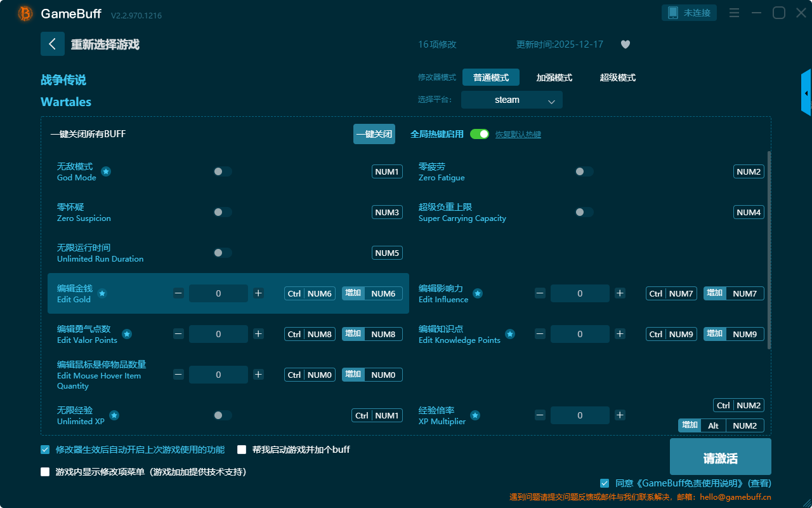Switch to 加强模式 mode tab
This screenshot has height=508, width=812.
coord(554,77)
